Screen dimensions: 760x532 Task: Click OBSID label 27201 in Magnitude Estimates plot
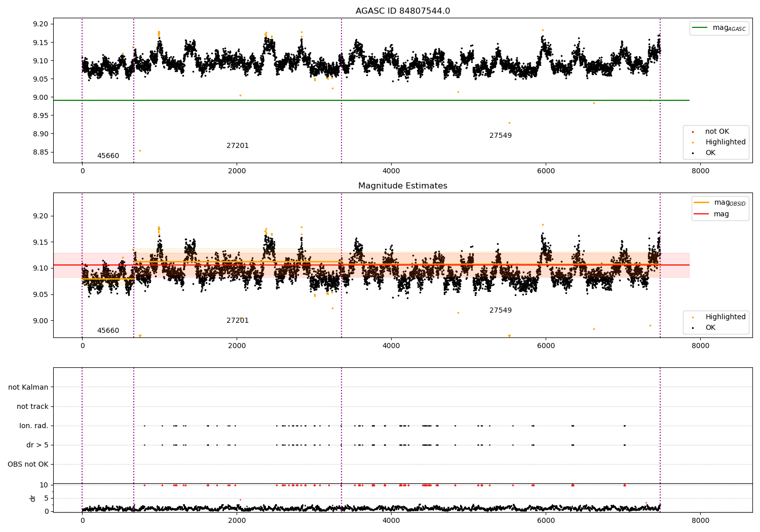[238, 321]
